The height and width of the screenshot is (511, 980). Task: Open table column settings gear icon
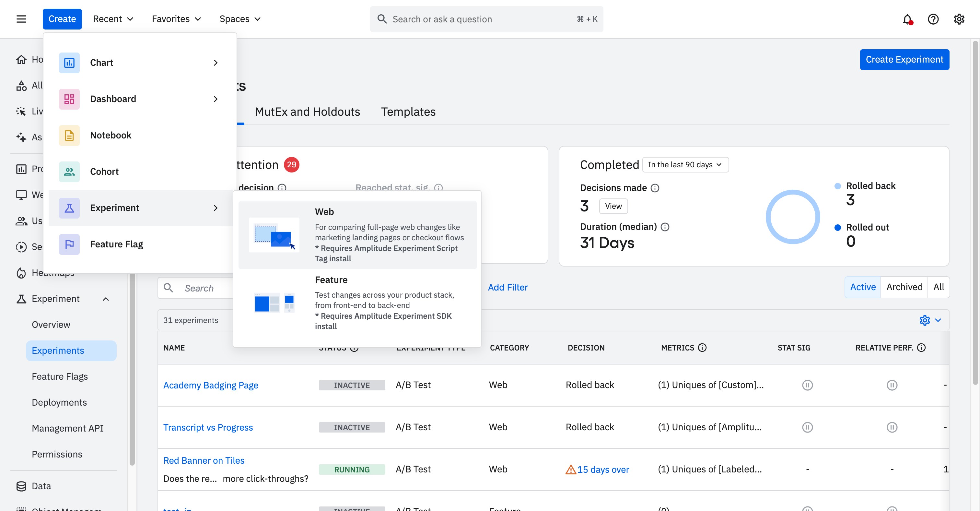(x=925, y=320)
